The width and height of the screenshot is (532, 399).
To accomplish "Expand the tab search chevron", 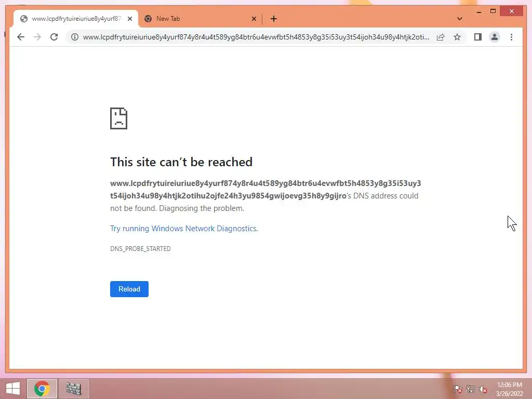I will pos(460,19).
